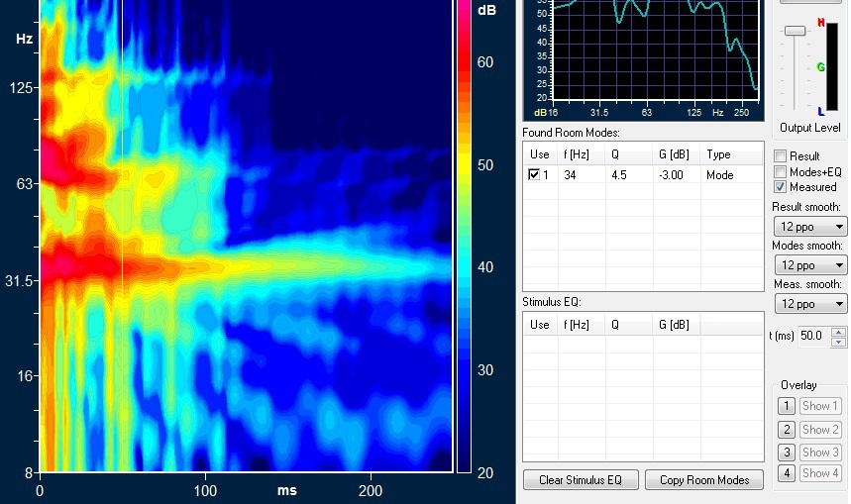Click the Output Level slider handle
Image resolution: width=851 pixels, height=504 pixels.
pos(795,32)
